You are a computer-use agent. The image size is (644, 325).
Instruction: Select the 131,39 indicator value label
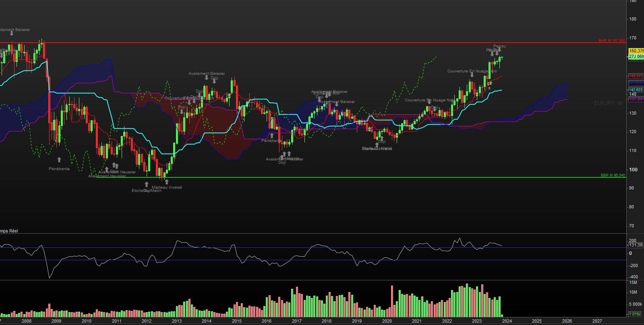point(636,245)
